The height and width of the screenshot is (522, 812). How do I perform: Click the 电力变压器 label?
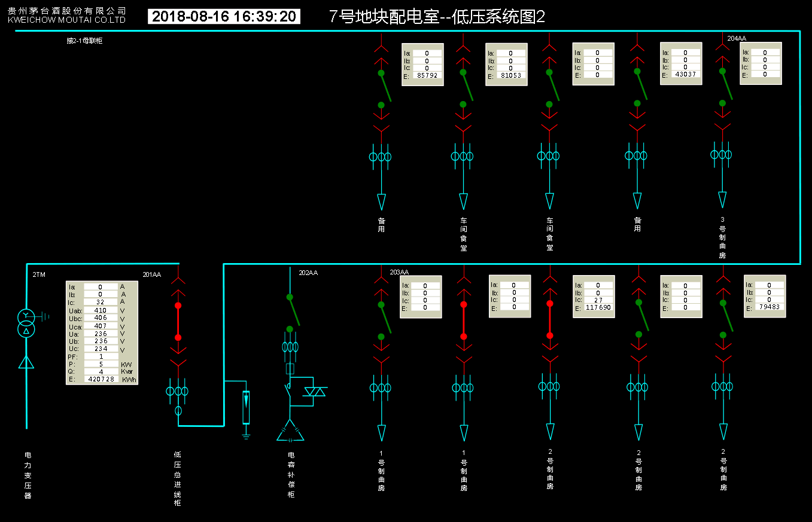click(28, 475)
